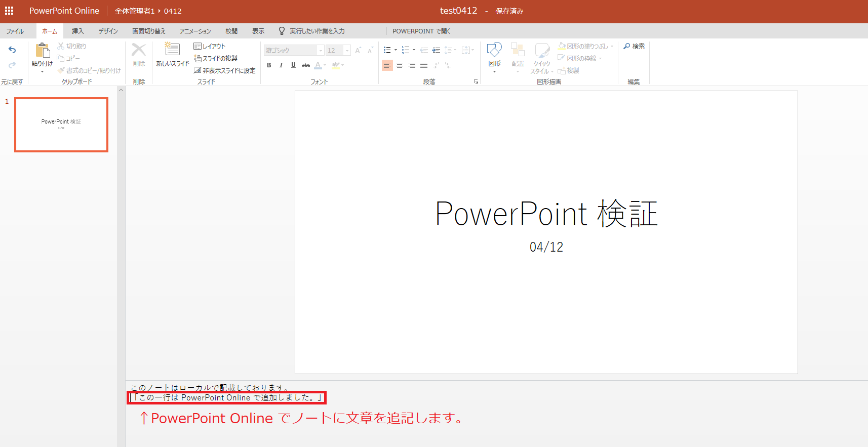
Task: Toggle Italic formatting
Action: (281, 65)
